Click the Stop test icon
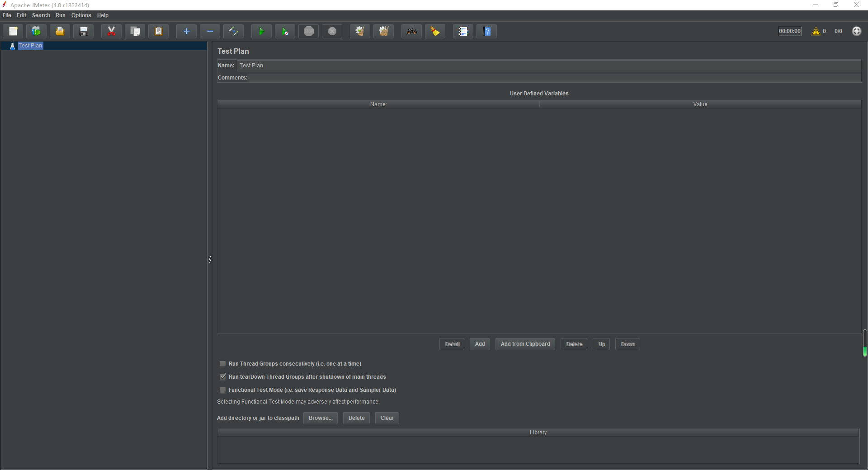The image size is (868, 470). click(309, 31)
